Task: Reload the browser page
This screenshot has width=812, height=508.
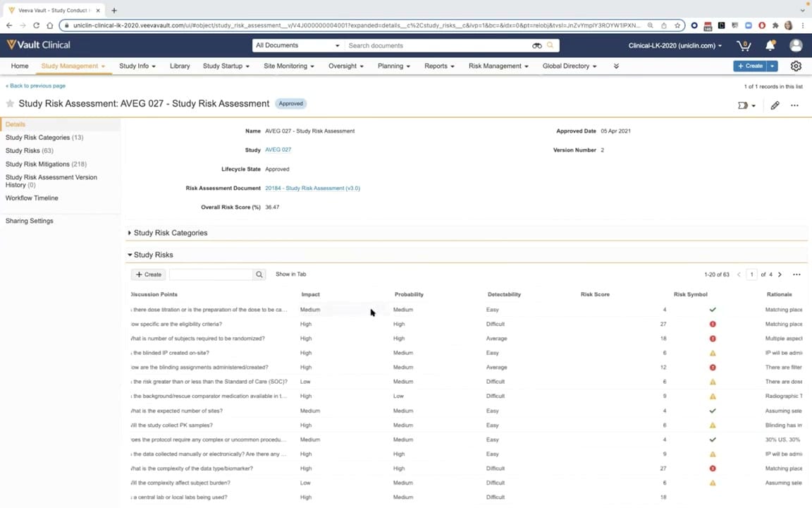Action: [x=36, y=25]
